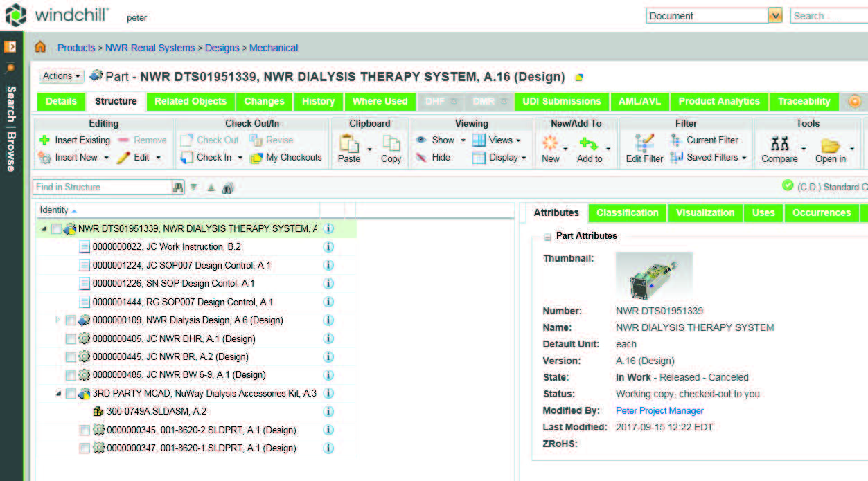Switch to the Changes tab
Viewport: 868px width, 481px height.
(264, 101)
